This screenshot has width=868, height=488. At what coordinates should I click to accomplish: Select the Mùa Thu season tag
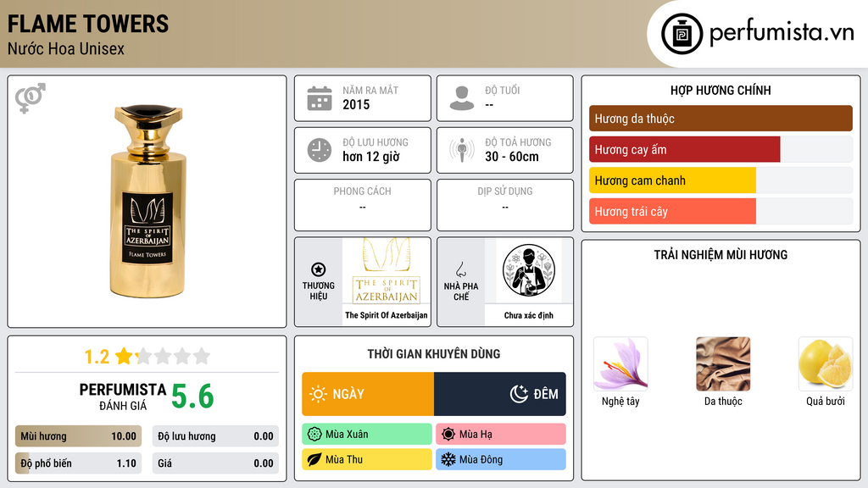[x=367, y=459]
